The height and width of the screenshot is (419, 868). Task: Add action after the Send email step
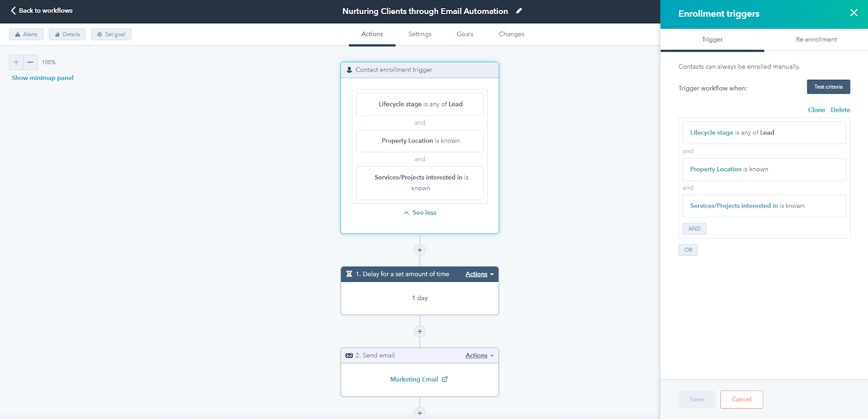419,412
